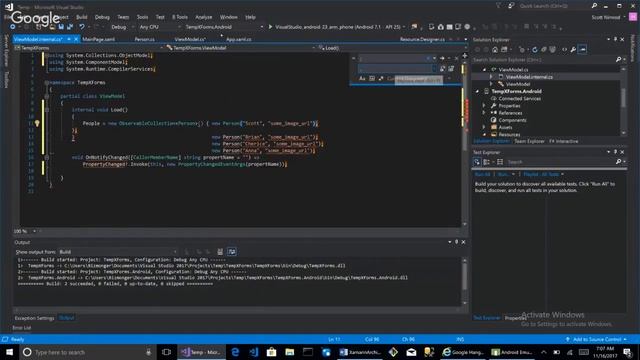Click the Properties wrench in Solution Explorer toolbar

(573, 49)
